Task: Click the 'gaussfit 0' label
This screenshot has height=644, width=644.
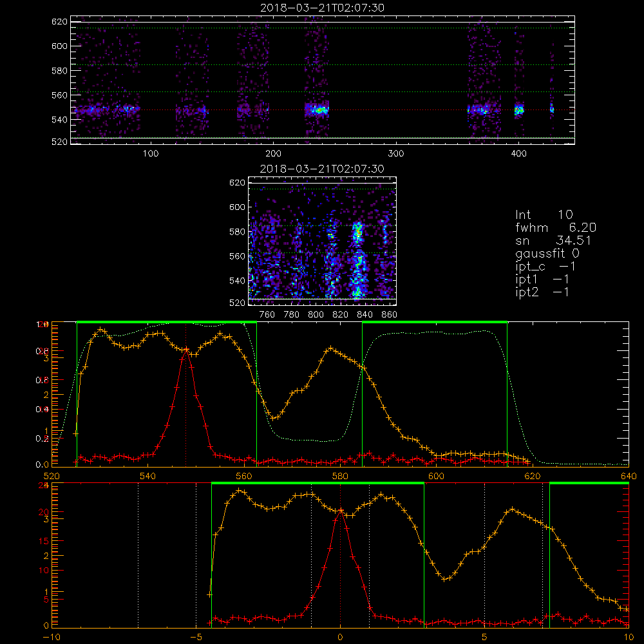Action: coord(547,253)
